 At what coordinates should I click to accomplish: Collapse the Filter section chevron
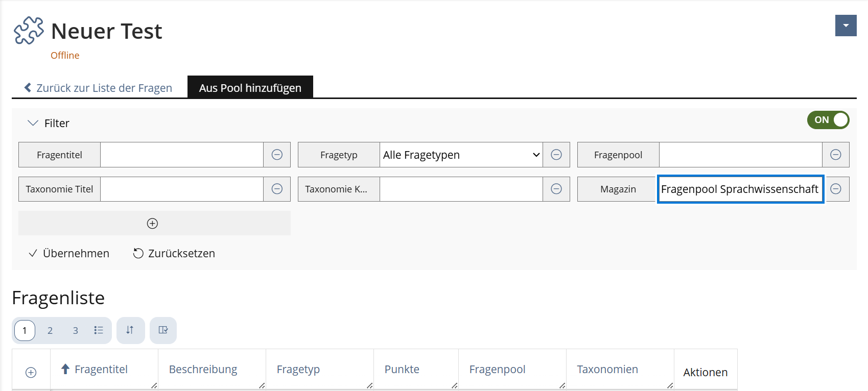33,123
